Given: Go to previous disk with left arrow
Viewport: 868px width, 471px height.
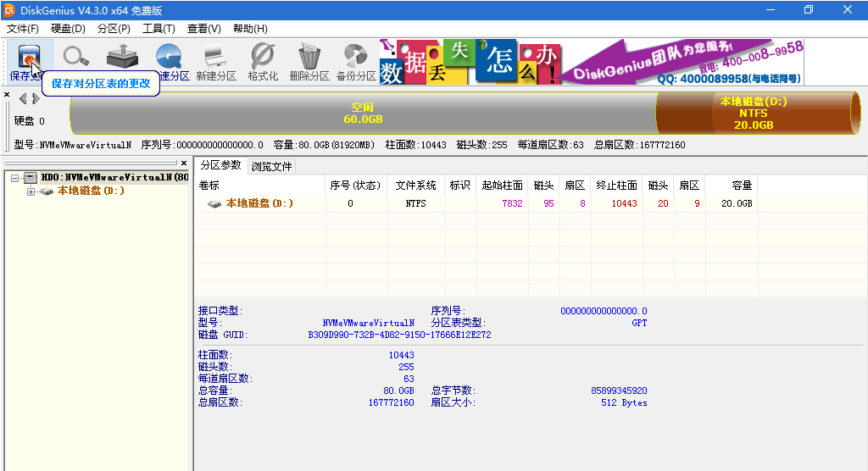Looking at the screenshot, I should tap(23, 98).
